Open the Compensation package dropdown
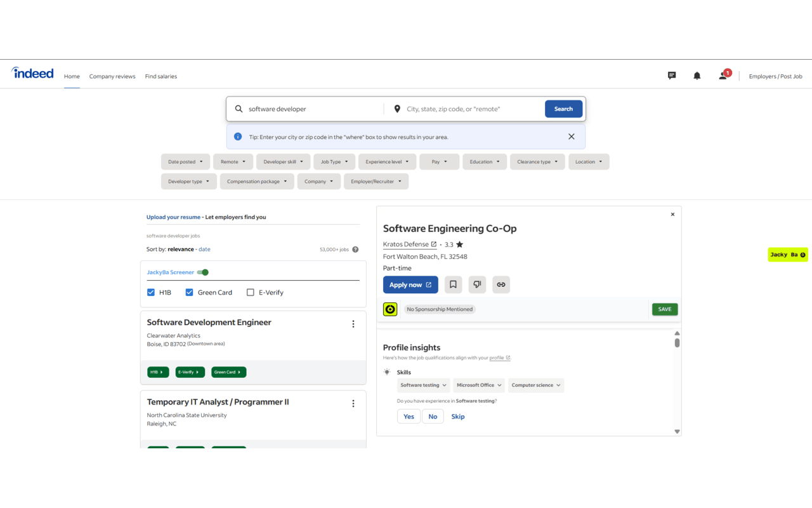Viewport: 812px width, 508px height. (x=257, y=182)
